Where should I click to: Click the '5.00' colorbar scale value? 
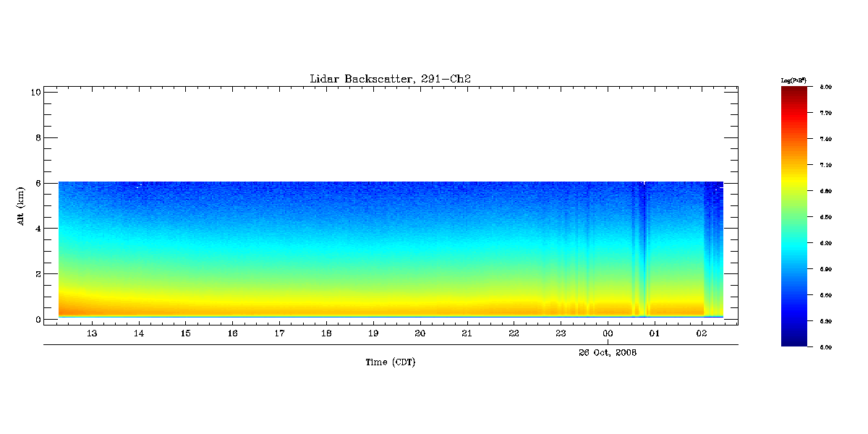coord(826,347)
